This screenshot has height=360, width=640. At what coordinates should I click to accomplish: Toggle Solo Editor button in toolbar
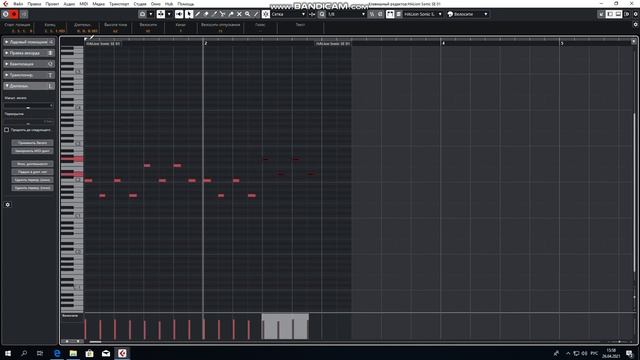coord(6,14)
